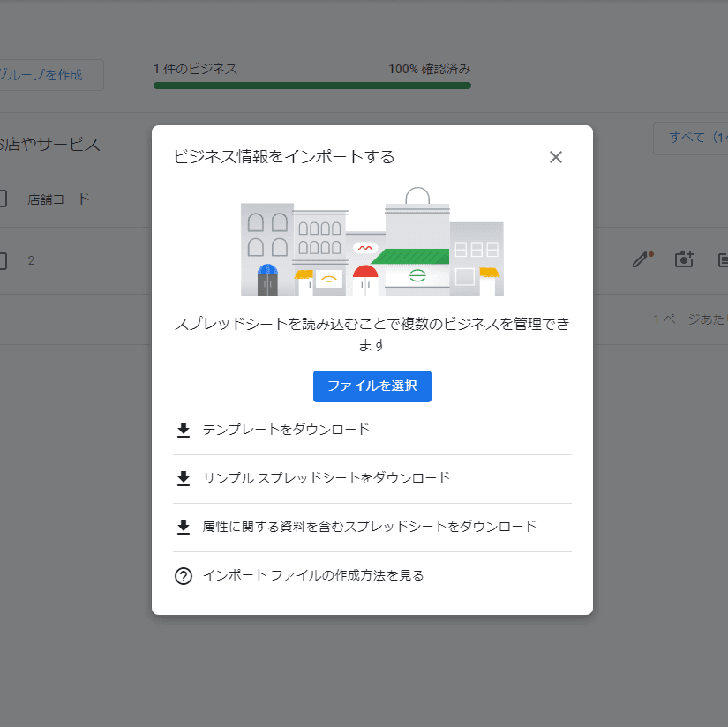This screenshot has height=727, width=728.
Task: Click the green 100% 確認済み progress bar
Action: (x=311, y=86)
